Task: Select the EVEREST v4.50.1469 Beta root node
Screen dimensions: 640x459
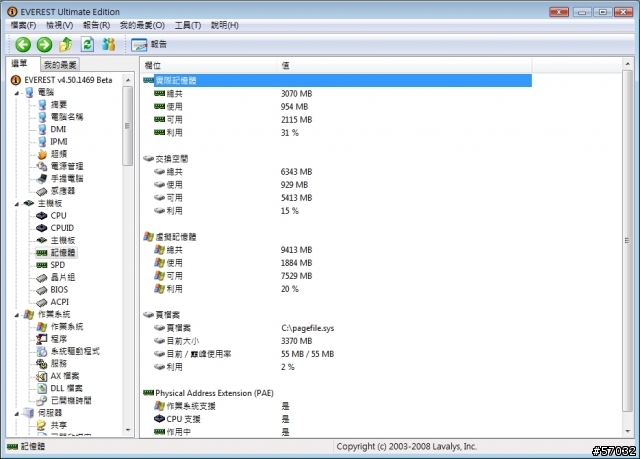Action: (68, 80)
